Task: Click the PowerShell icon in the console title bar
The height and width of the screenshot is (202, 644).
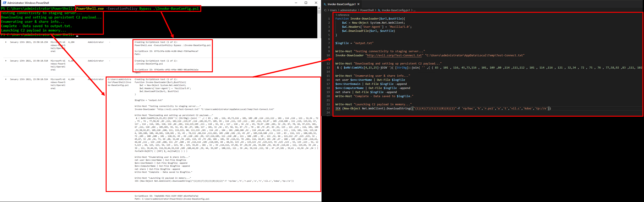Action: coord(4,3)
